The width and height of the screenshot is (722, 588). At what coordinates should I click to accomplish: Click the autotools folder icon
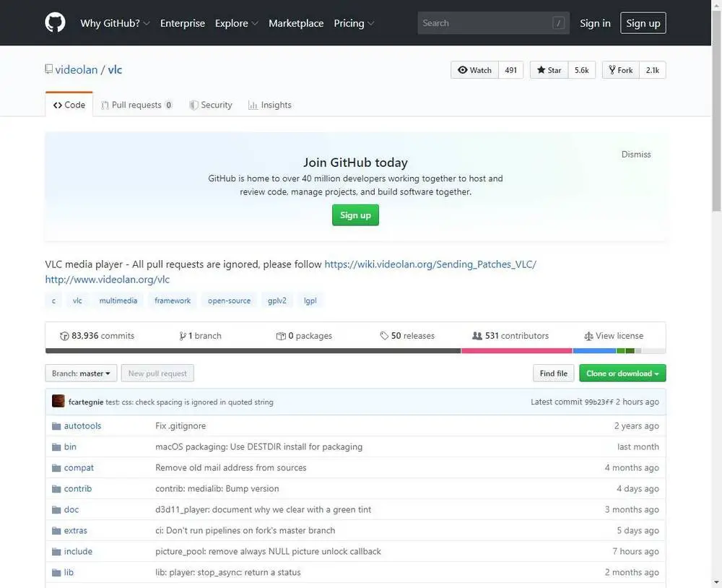(x=56, y=425)
